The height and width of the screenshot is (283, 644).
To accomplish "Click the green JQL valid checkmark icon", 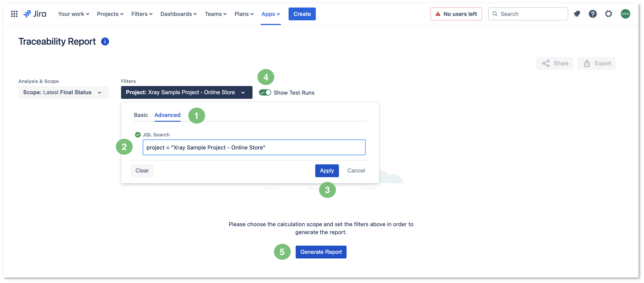I will tap(138, 135).
